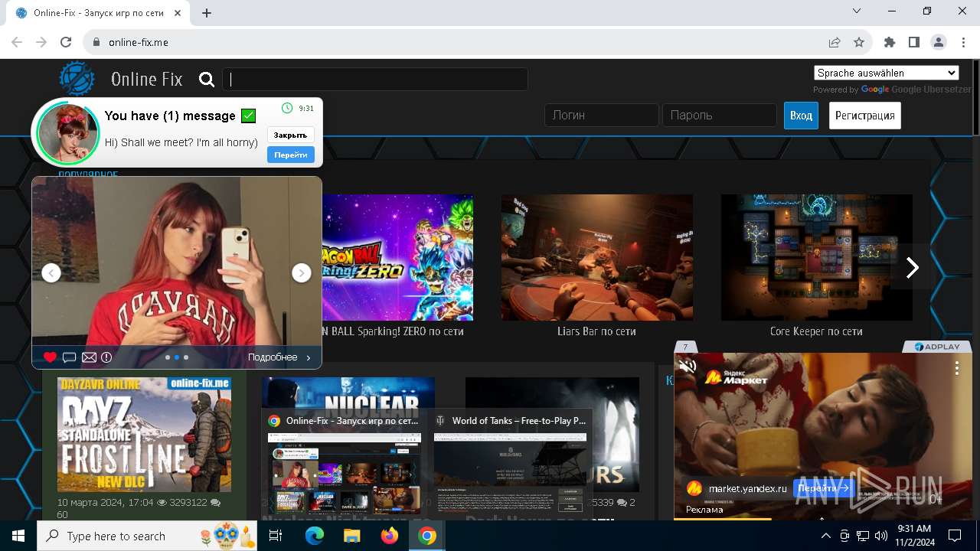Click the magnifier search icon beside the site search

click(207, 80)
